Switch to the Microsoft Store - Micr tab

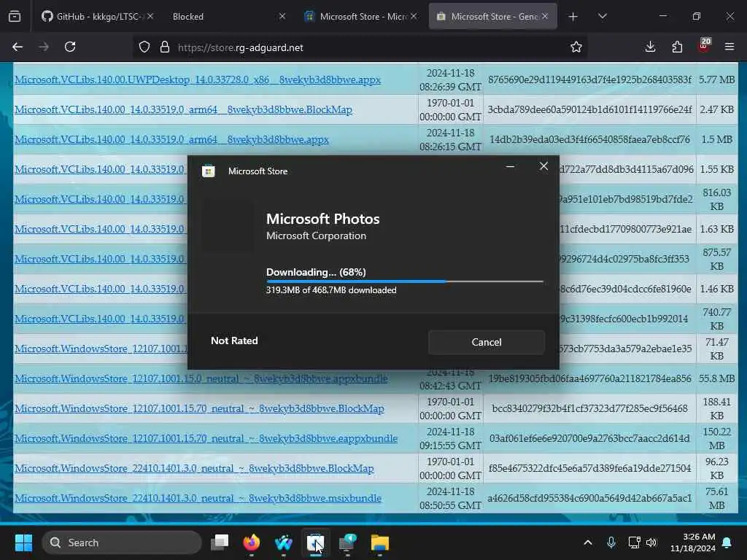(x=360, y=17)
